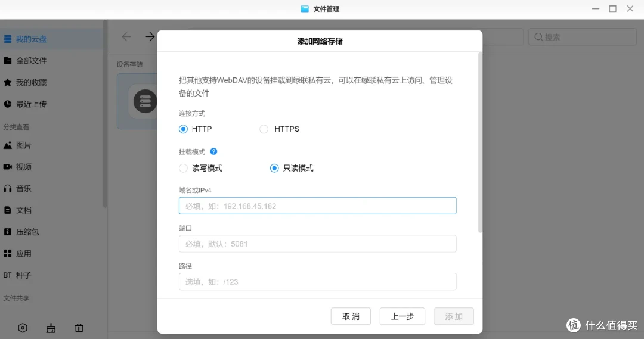Click the forward navigation arrow
The height and width of the screenshot is (339, 644).
[150, 36]
